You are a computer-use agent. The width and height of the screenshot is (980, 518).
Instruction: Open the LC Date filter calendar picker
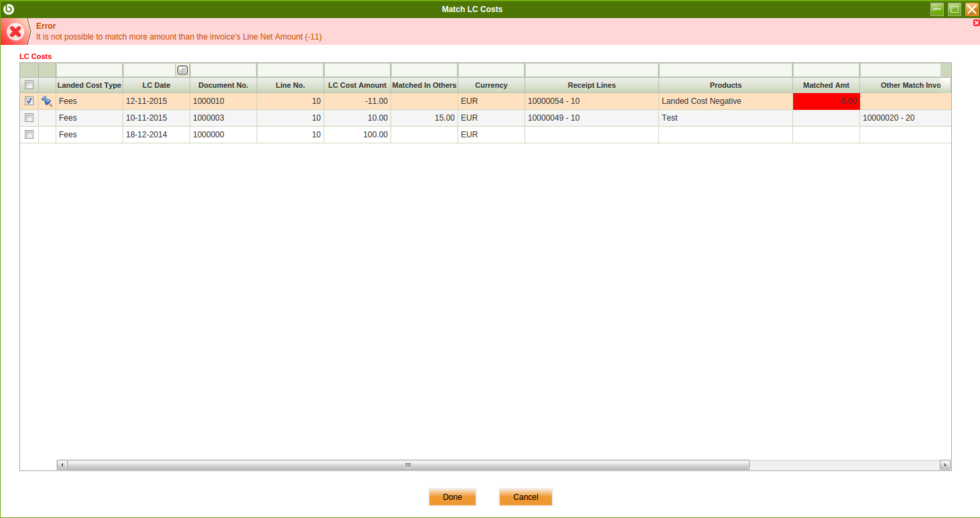pos(182,70)
